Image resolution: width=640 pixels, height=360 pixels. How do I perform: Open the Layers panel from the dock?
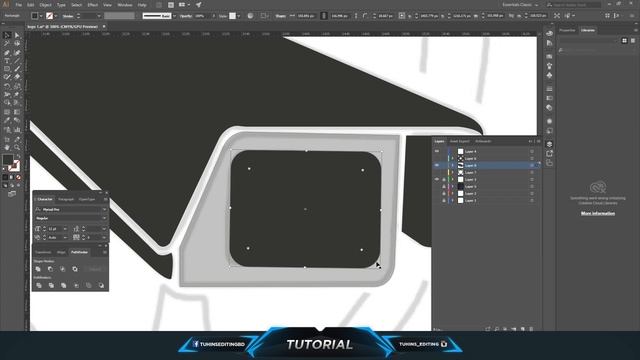pyautogui.click(x=549, y=144)
